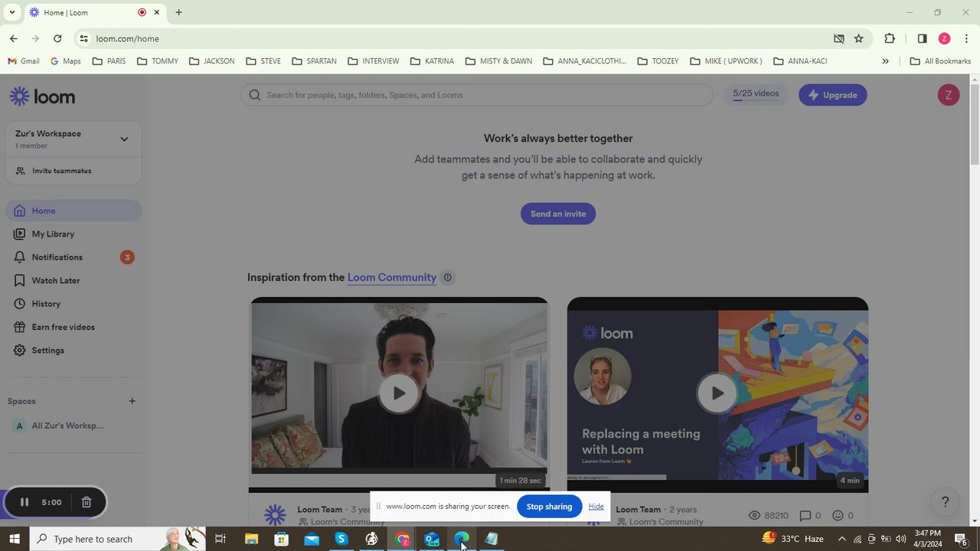Open the Chrome extensions puzzle icon
980x551 pixels.
(890, 38)
